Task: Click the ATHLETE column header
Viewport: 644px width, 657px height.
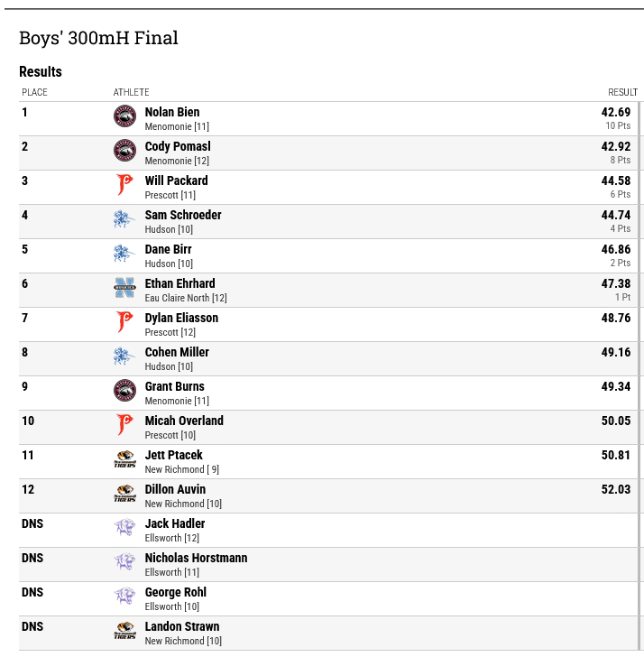Action: point(131,92)
